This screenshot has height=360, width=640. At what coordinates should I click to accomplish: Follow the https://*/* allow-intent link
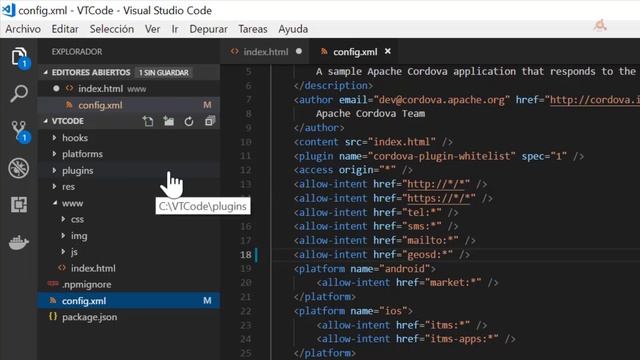[438, 198]
